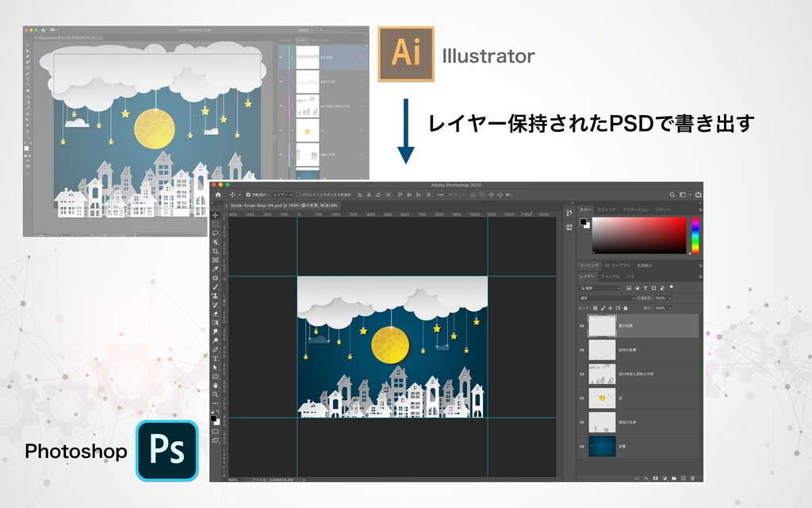Select the Rectangle shape tool
The height and width of the screenshot is (508, 812).
click(216, 376)
